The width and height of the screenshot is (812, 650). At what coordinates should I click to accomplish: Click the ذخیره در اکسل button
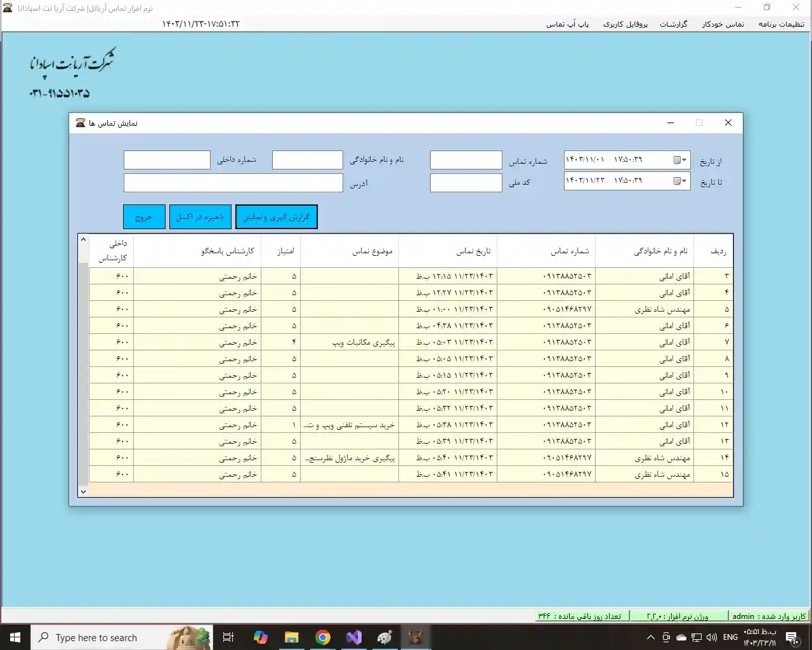pos(200,217)
